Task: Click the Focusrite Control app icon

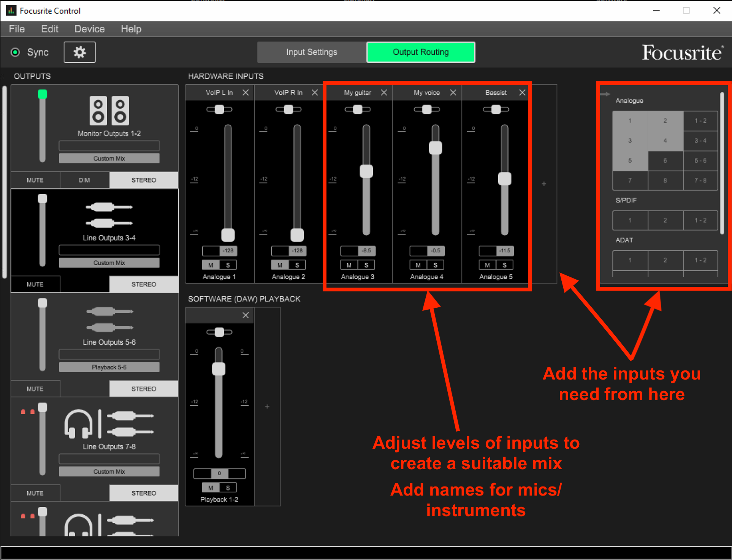Action: pyautogui.click(x=11, y=11)
